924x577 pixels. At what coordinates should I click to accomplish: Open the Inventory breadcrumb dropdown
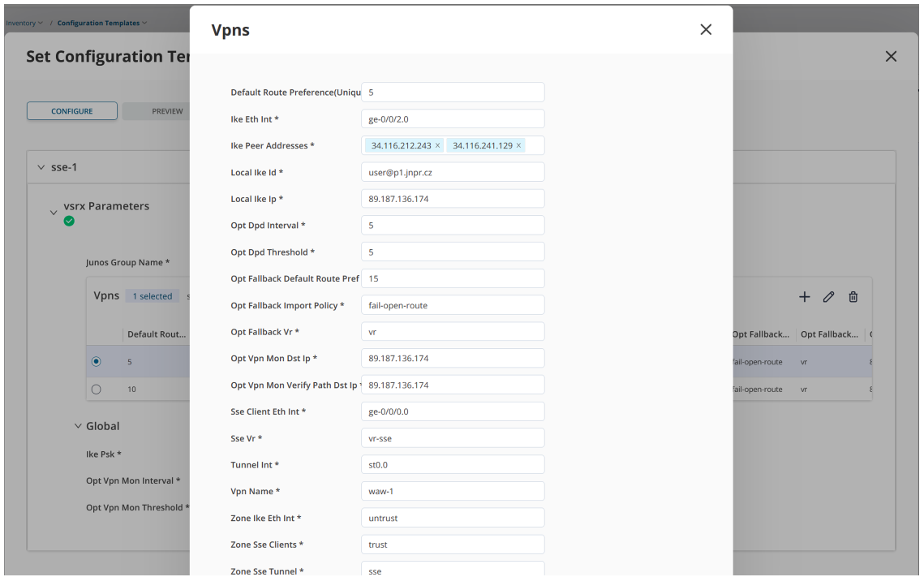click(x=24, y=23)
